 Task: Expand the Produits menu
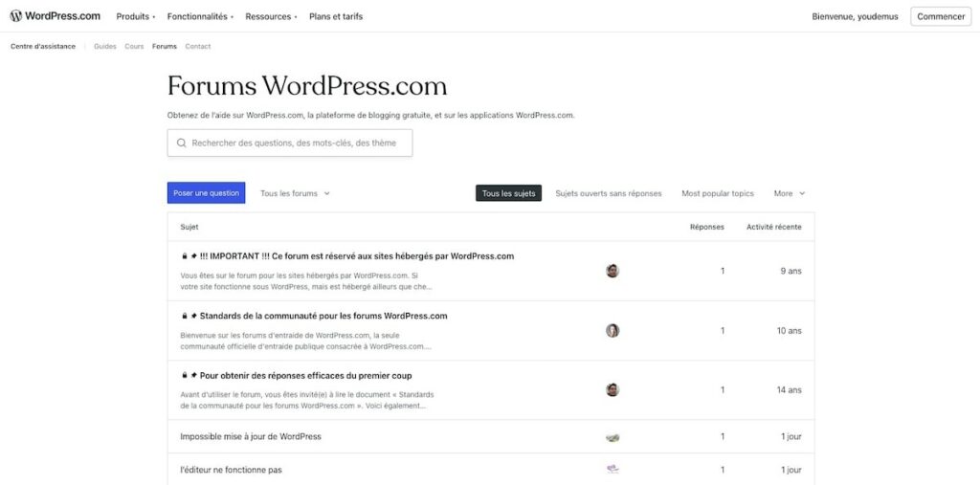[136, 17]
